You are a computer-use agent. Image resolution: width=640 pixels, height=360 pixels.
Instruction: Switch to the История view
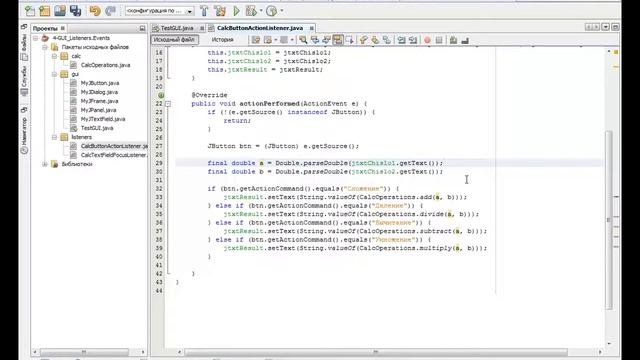coord(222,40)
